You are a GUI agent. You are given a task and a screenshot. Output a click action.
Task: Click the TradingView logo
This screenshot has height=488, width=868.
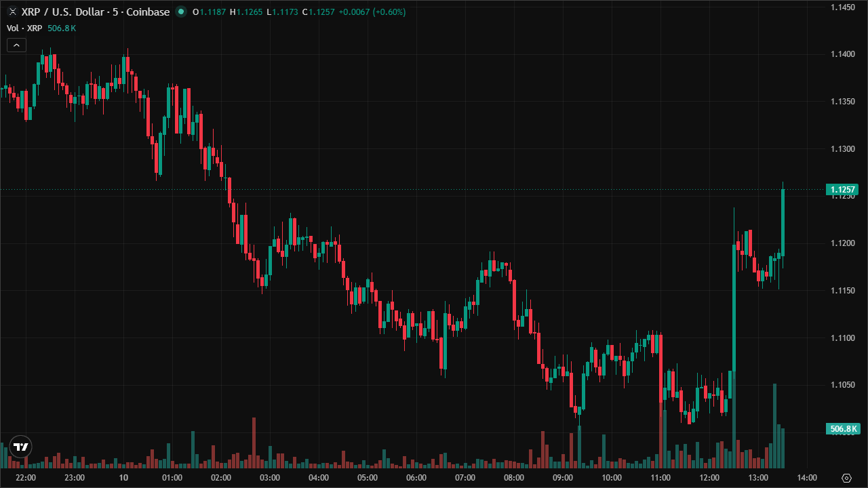tap(21, 447)
